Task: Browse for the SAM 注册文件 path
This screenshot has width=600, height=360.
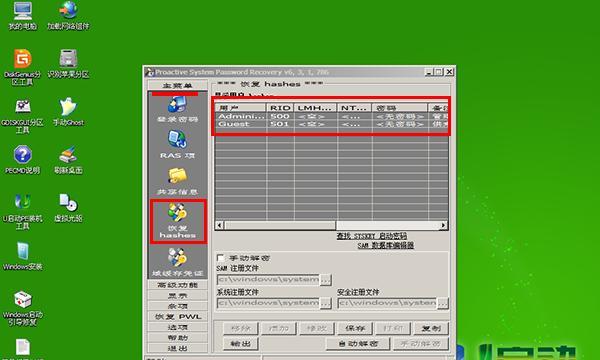Action: click(x=326, y=280)
